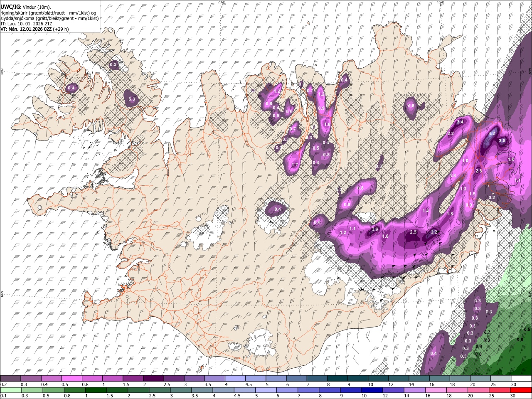The width and height of the screenshot is (532, 399).
Task: Click the 0.1 label in the green legend row
Action: pos(3,396)
